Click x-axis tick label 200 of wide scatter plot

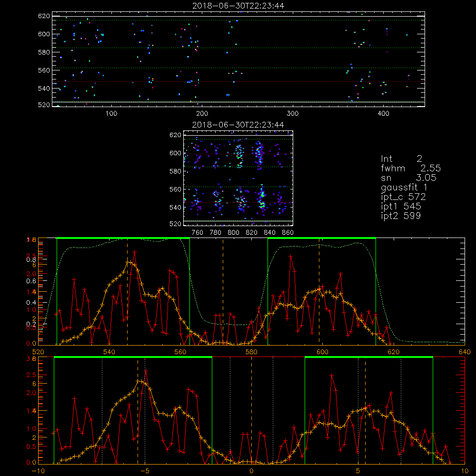point(202,114)
